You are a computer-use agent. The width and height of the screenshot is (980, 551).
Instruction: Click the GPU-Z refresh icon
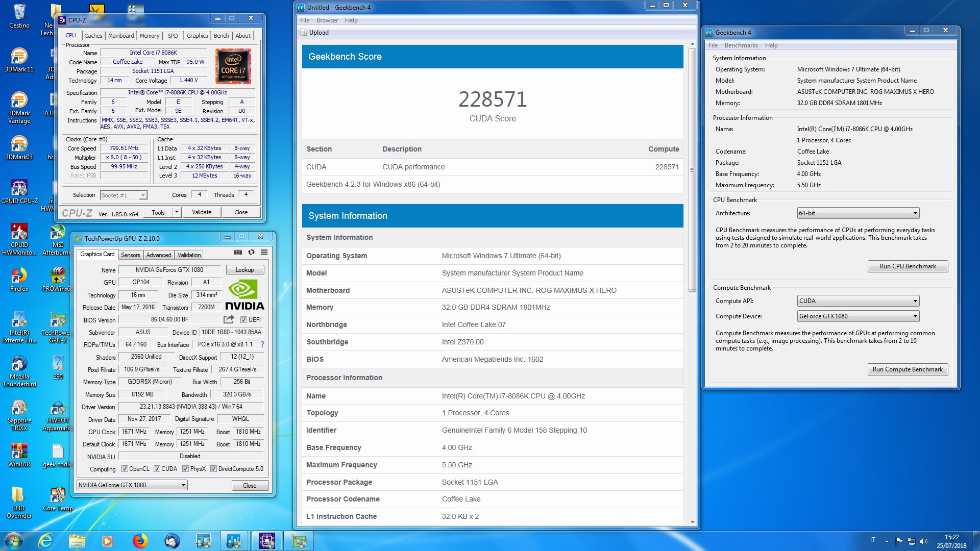[251, 252]
